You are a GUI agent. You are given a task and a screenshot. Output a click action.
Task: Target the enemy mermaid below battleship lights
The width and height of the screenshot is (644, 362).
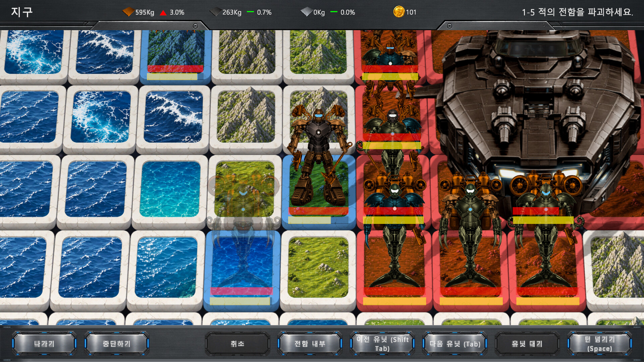546,231
